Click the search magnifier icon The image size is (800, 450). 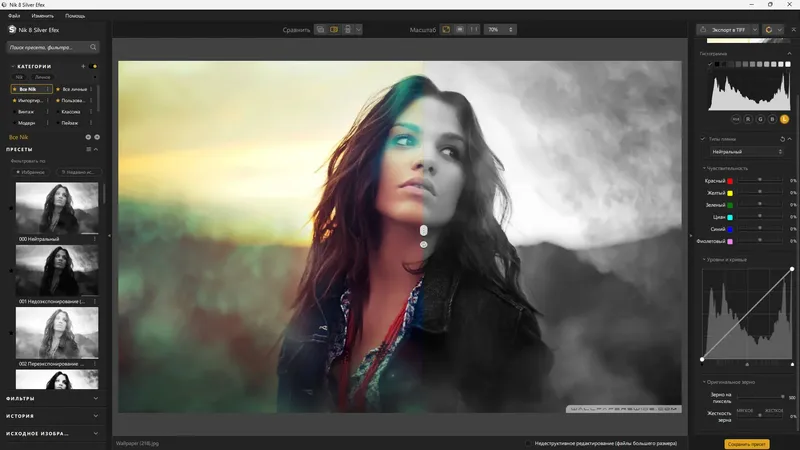(x=93, y=47)
